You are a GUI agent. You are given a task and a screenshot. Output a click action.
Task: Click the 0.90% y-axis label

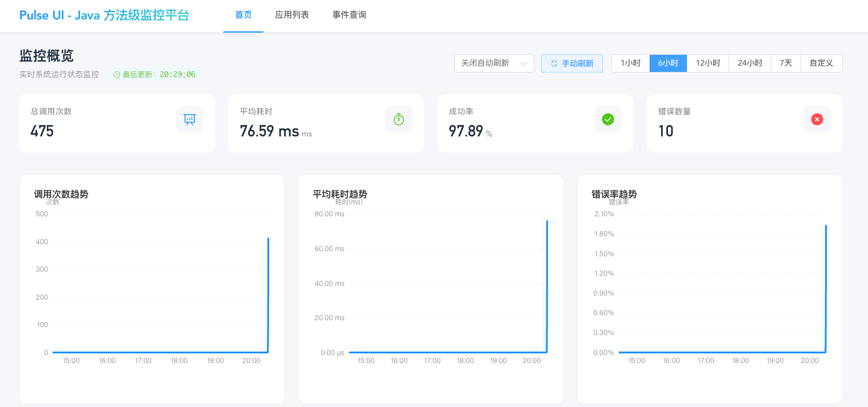pyautogui.click(x=604, y=293)
